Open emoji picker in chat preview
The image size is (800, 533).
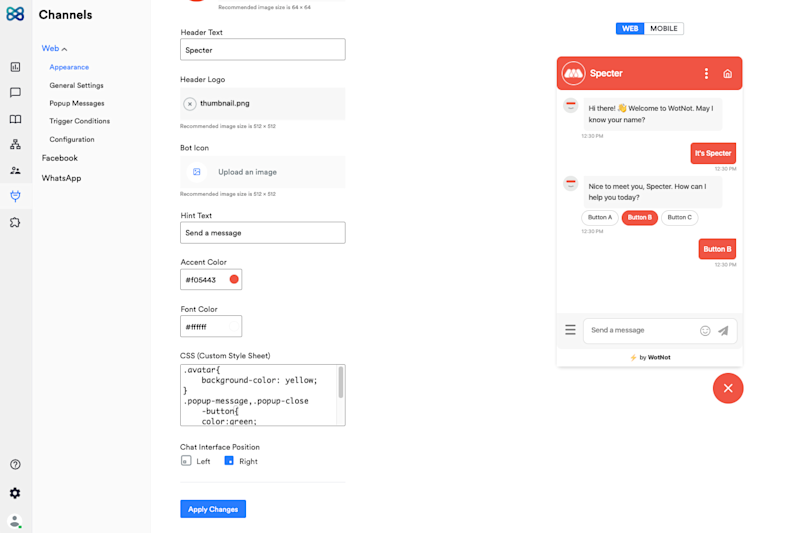pyautogui.click(x=705, y=331)
